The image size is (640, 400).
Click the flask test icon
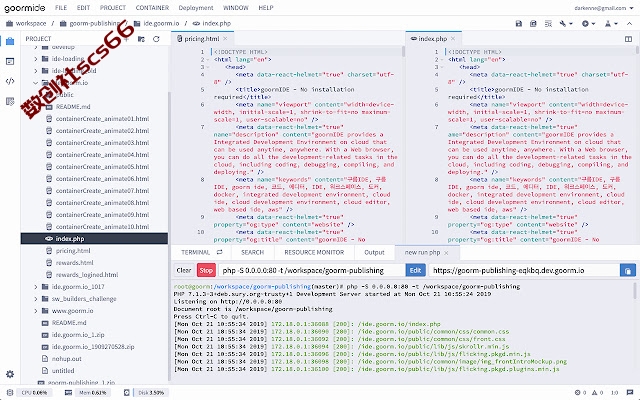tap(608, 24)
